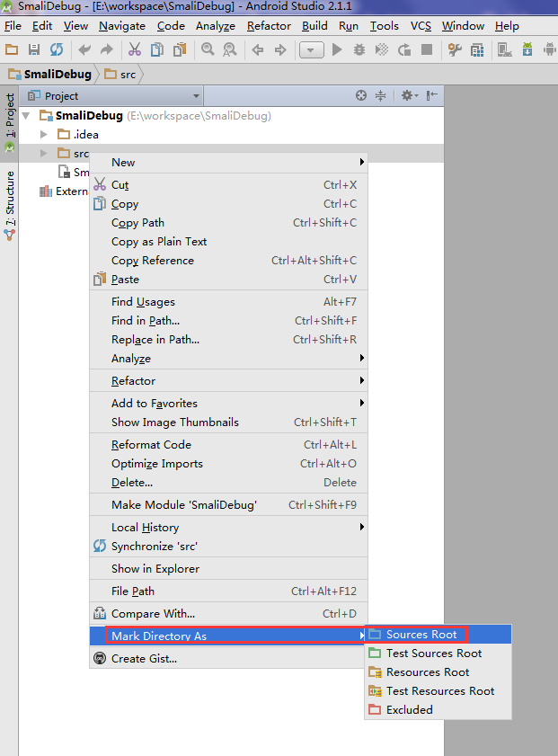The image size is (558, 756).
Task: Select Test Sources Root in submenu
Action: (438, 654)
